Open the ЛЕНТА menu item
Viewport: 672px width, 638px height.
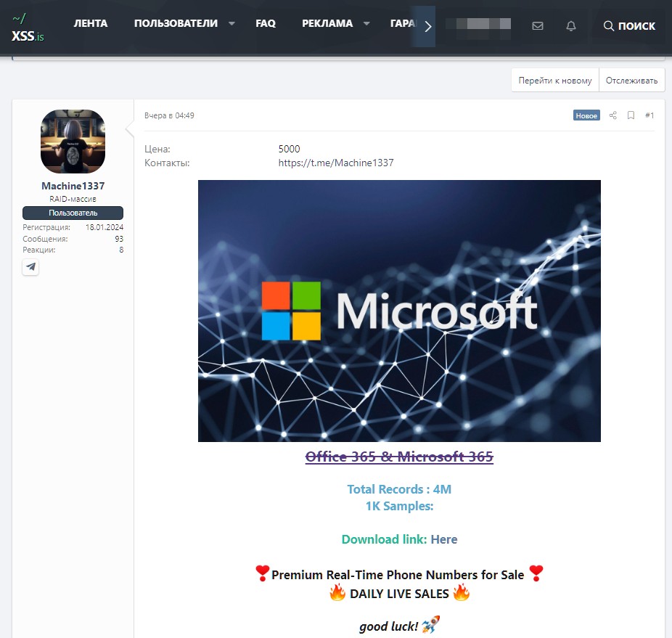tap(91, 23)
